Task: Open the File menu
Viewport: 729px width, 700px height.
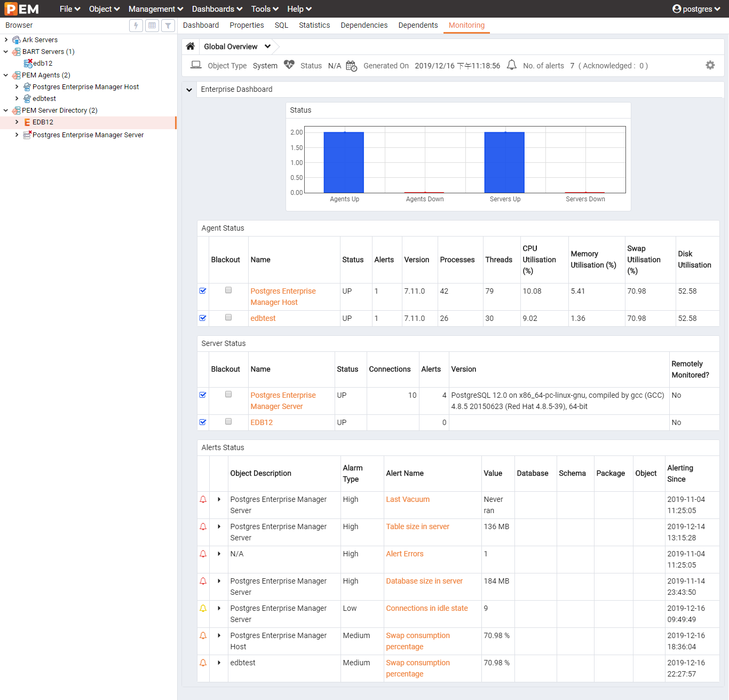Action: pyautogui.click(x=70, y=9)
